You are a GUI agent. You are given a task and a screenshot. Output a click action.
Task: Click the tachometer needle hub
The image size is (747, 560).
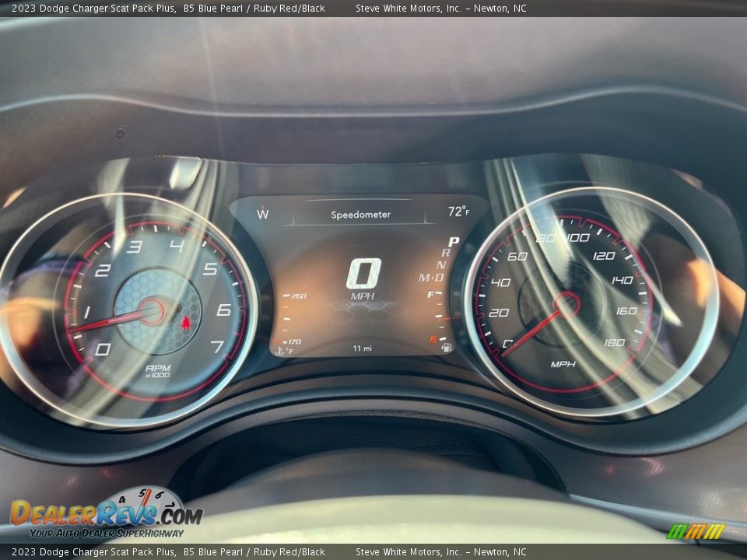[x=152, y=312]
